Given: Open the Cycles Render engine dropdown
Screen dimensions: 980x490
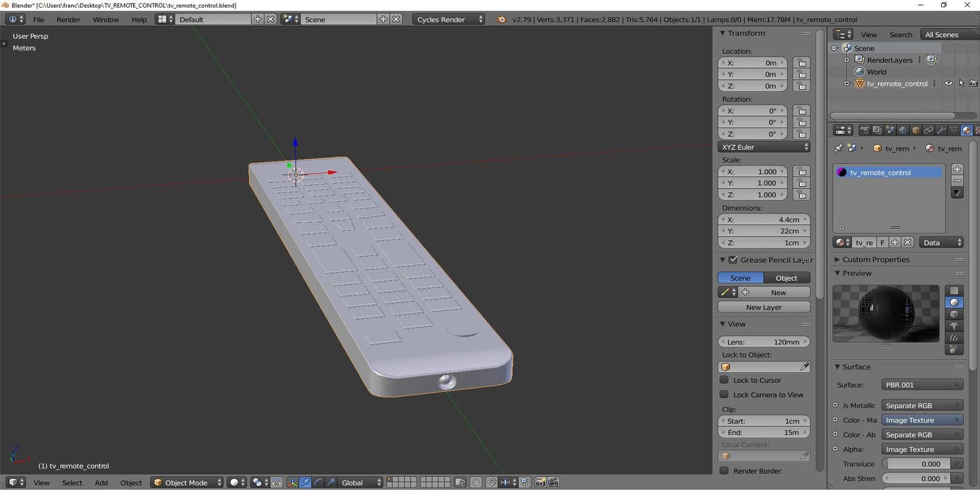Looking at the screenshot, I should point(449,19).
